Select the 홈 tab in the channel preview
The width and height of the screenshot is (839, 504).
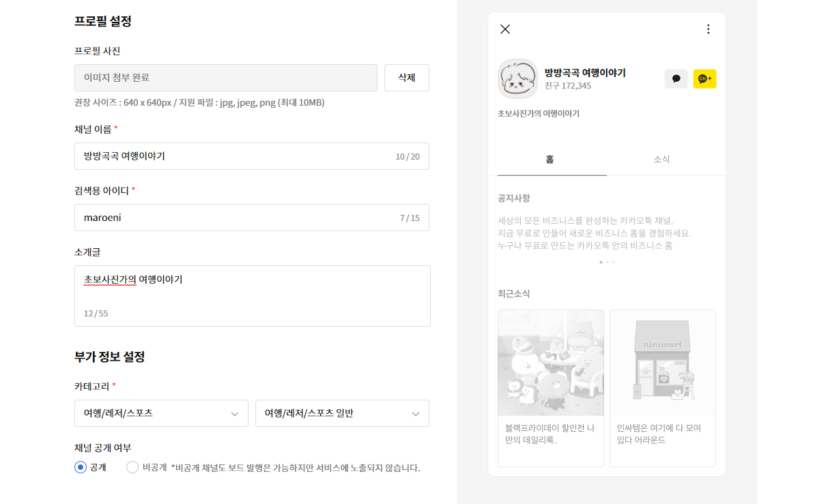(x=550, y=160)
